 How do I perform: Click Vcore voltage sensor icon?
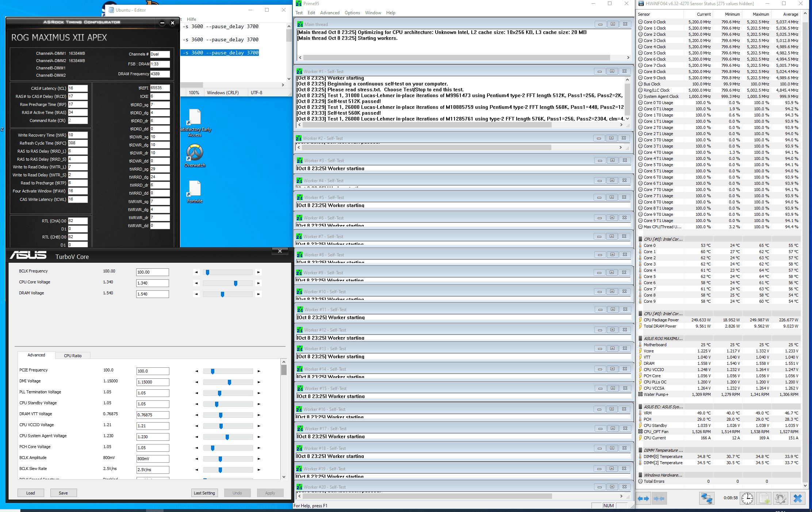[640, 351]
